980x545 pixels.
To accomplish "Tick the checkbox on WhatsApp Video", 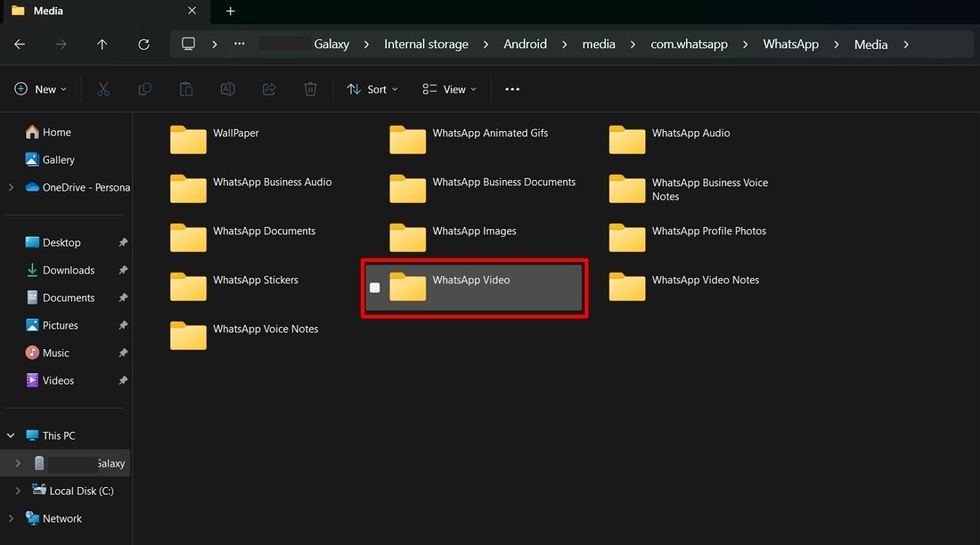I will pos(375,287).
